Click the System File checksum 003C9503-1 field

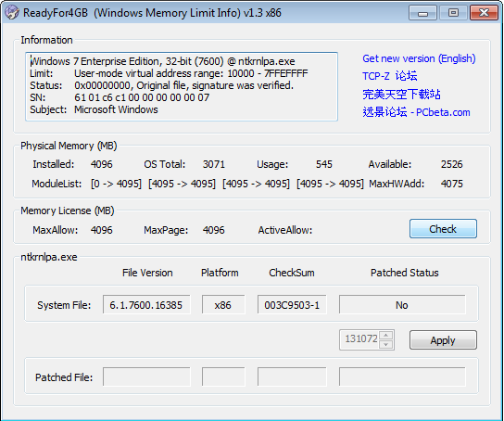(x=292, y=304)
